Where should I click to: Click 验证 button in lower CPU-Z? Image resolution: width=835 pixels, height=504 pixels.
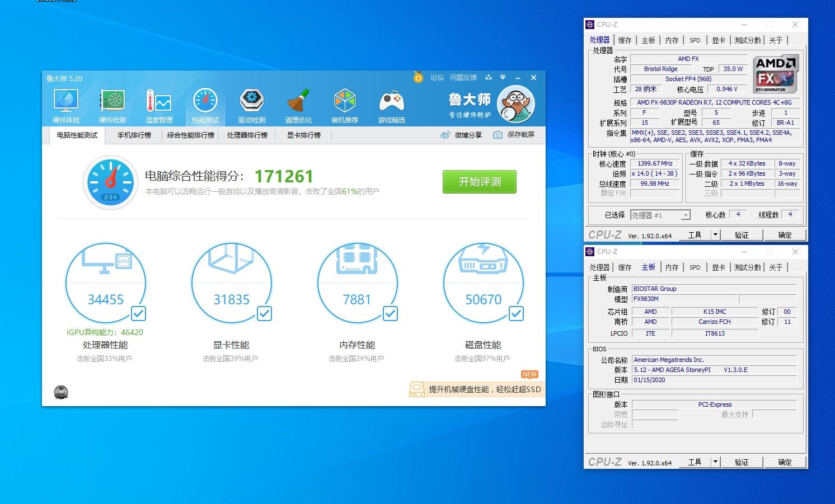[742, 462]
